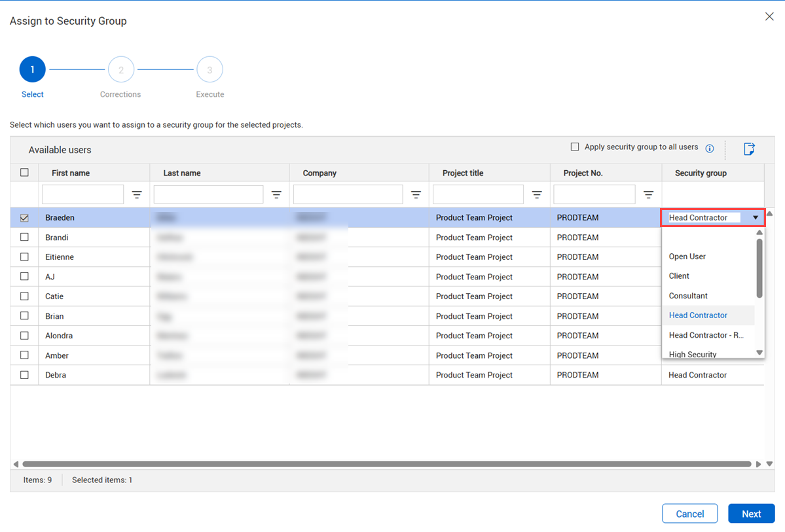Click the info icon beside Apply security group
The image size is (785, 532).
709,149
